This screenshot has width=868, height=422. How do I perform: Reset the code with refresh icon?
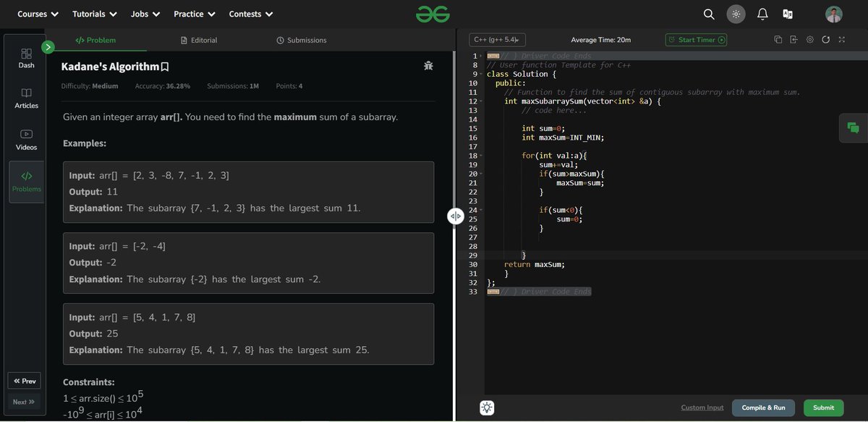click(825, 40)
